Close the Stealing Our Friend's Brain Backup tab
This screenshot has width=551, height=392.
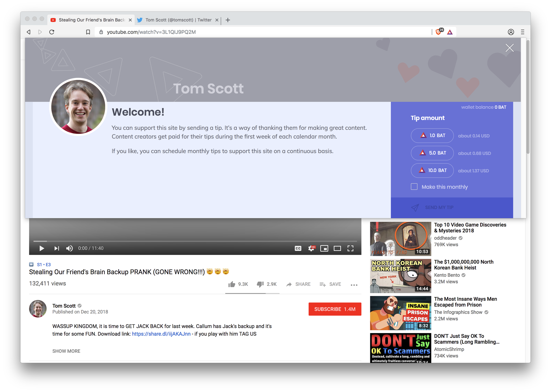[130, 20]
